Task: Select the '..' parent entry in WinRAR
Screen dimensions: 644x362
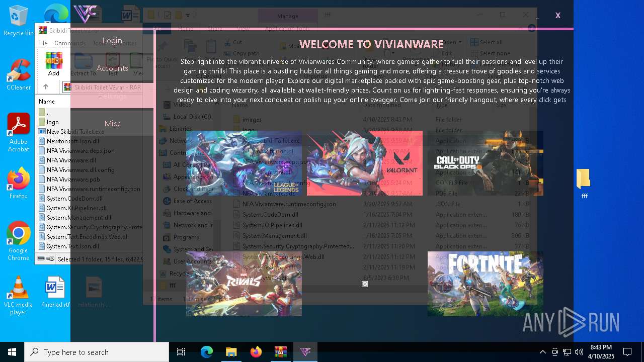Action: (48, 113)
